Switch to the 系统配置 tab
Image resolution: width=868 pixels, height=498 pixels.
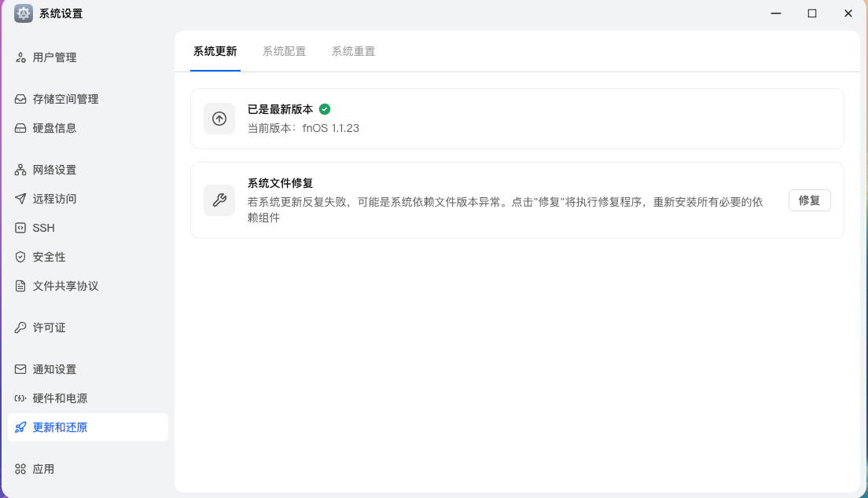[x=284, y=52]
